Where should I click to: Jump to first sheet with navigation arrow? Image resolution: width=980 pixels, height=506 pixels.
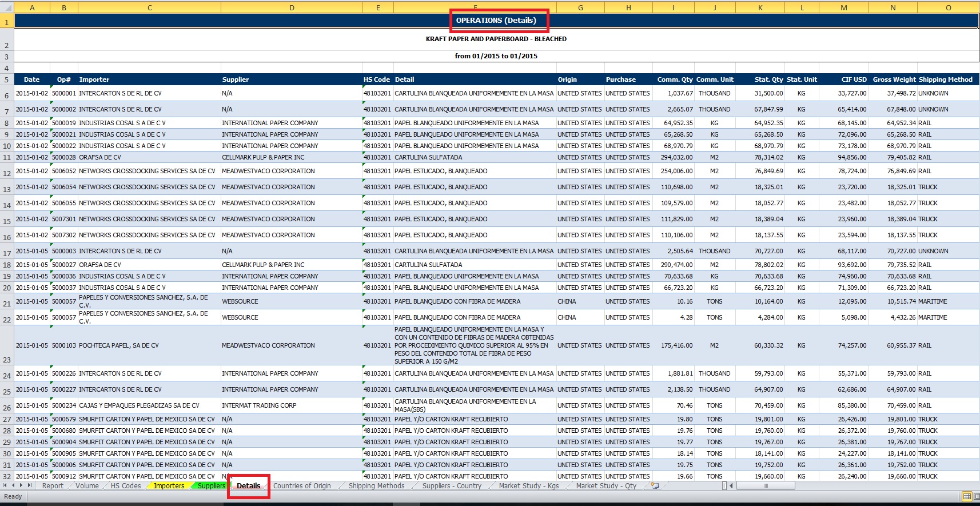click(x=5, y=485)
